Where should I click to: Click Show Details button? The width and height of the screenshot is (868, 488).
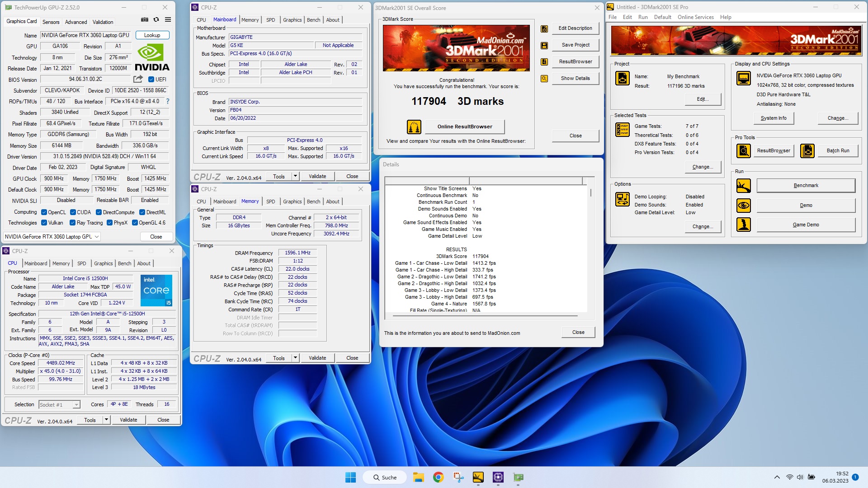pos(575,79)
